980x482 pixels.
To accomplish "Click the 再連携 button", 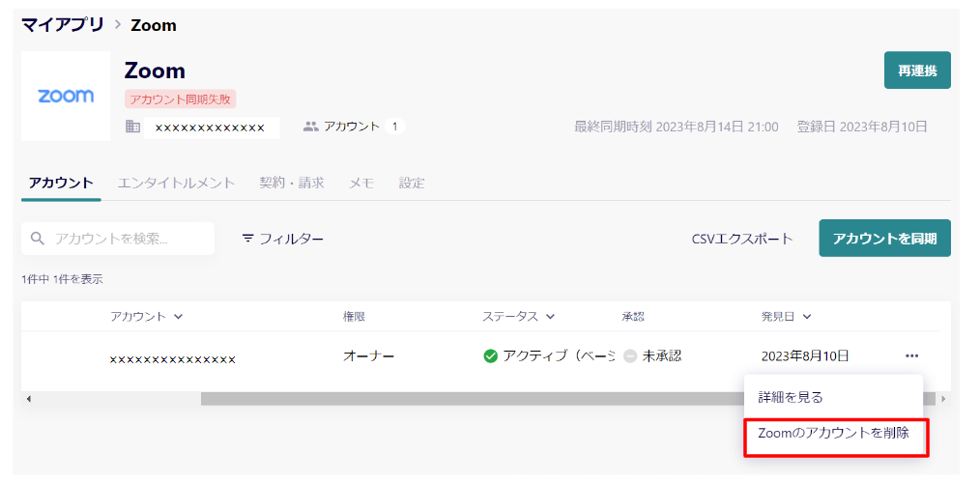I will click(917, 71).
